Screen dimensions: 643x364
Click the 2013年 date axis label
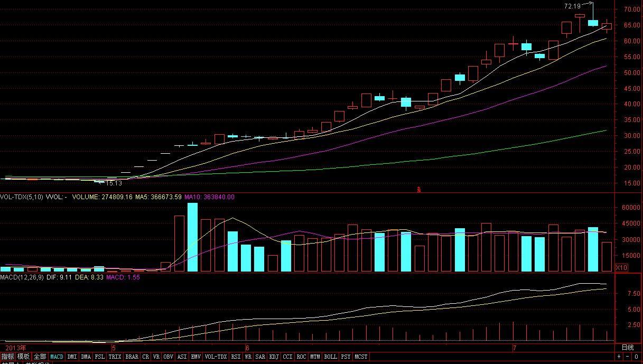tap(15, 348)
